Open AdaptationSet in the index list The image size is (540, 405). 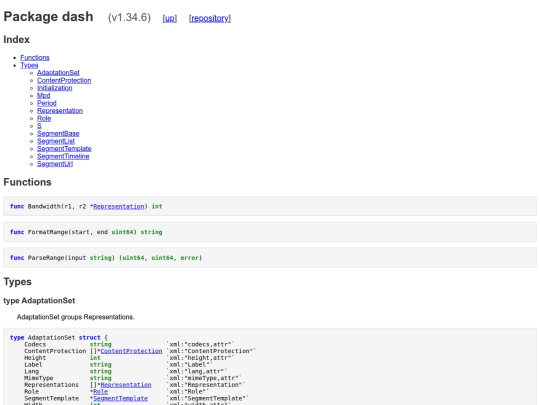click(x=58, y=73)
